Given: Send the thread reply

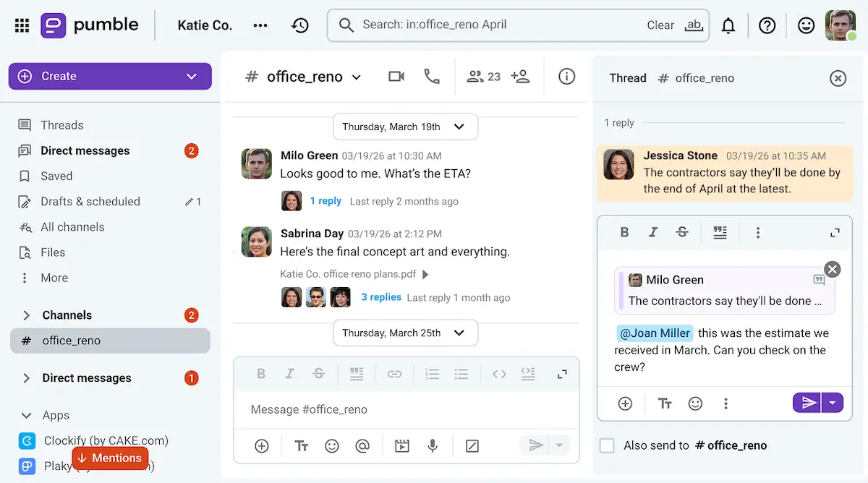Looking at the screenshot, I should pos(807,403).
